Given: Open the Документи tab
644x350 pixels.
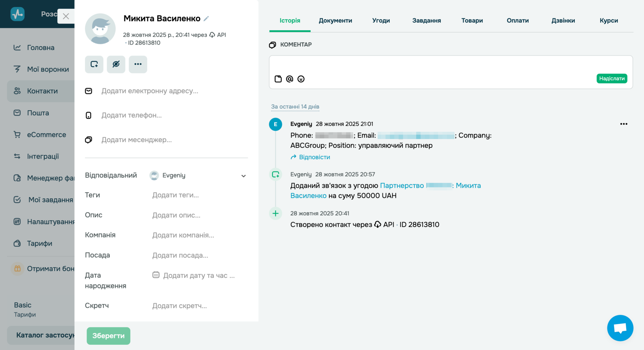Looking at the screenshot, I should click(x=335, y=21).
